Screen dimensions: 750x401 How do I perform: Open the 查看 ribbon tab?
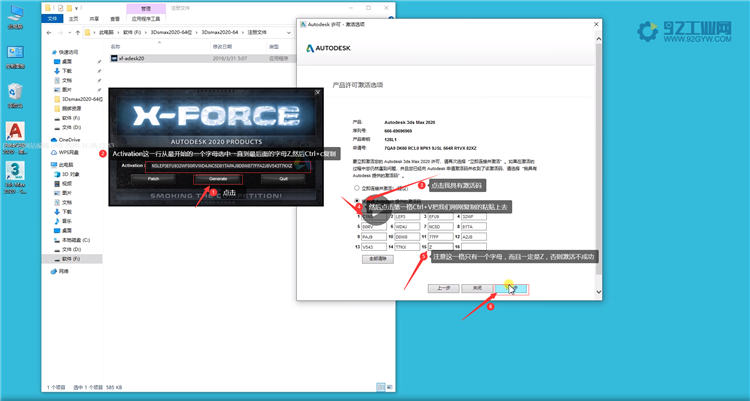point(115,19)
